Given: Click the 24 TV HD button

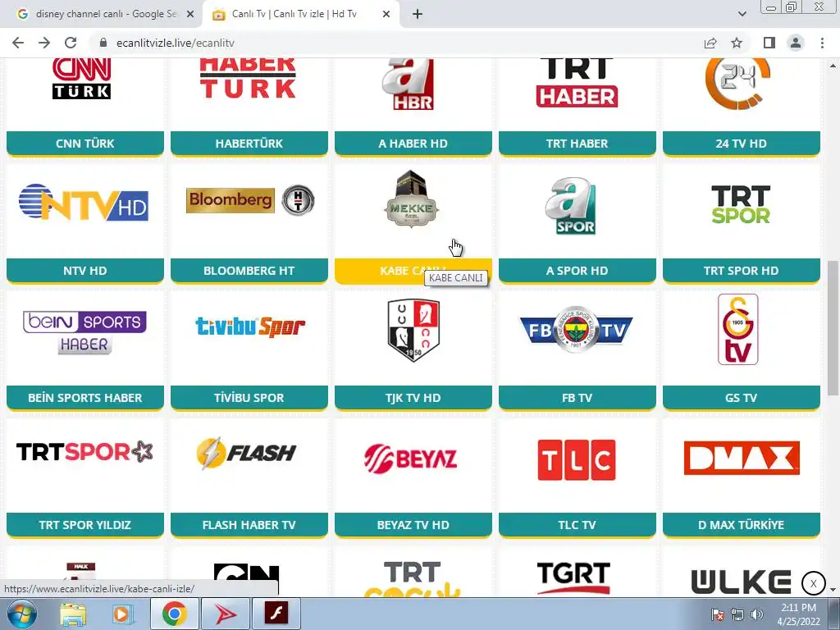Looking at the screenshot, I should click(742, 144).
